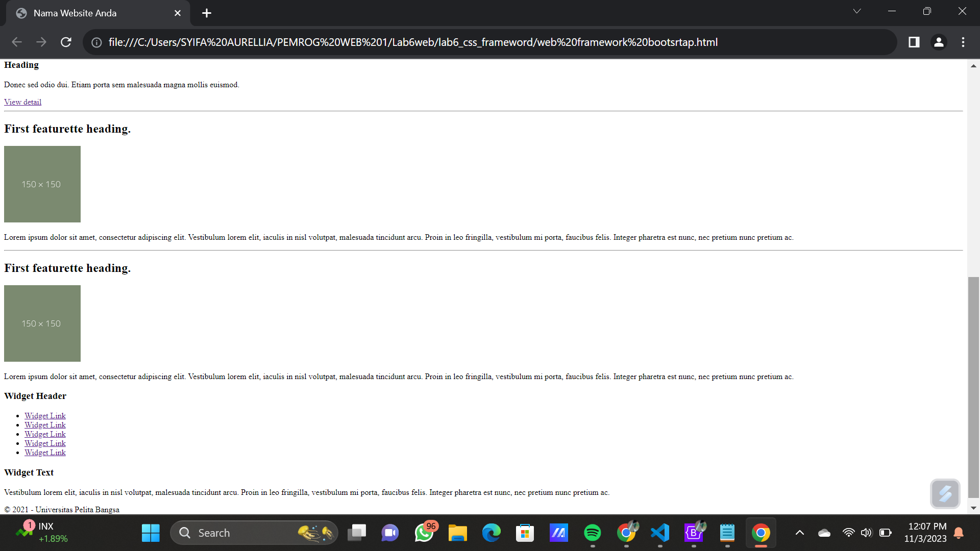Image resolution: width=980 pixels, height=551 pixels.
Task: Click the scrollbar down arrow
Action: pos(974,508)
